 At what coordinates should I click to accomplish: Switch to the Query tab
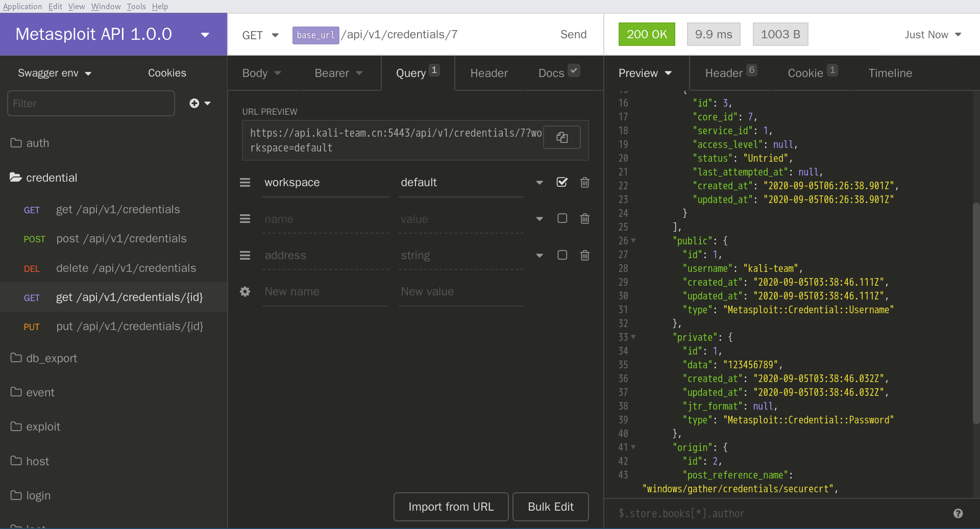(418, 73)
